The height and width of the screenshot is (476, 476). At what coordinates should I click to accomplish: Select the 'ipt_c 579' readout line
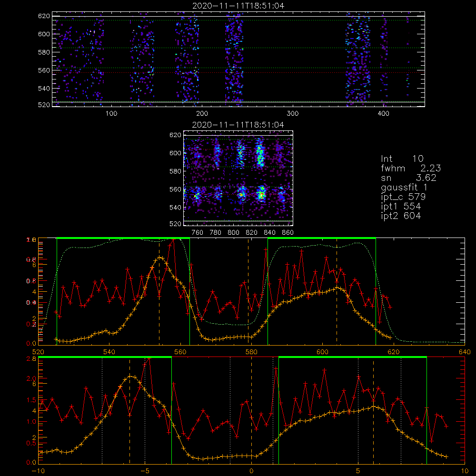pos(403,197)
